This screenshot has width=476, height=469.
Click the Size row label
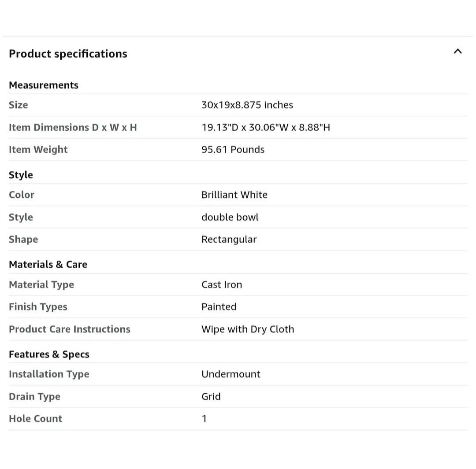coord(19,105)
